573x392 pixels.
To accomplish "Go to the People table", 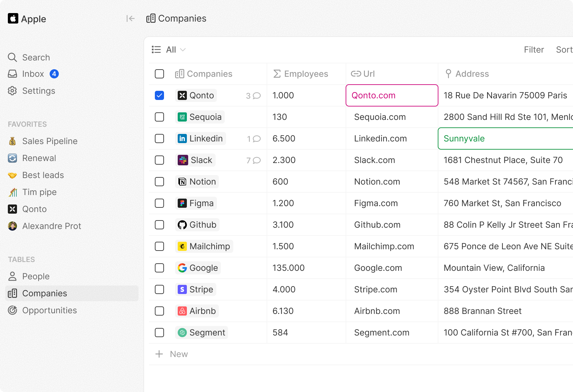I will (x=36, y=276).
